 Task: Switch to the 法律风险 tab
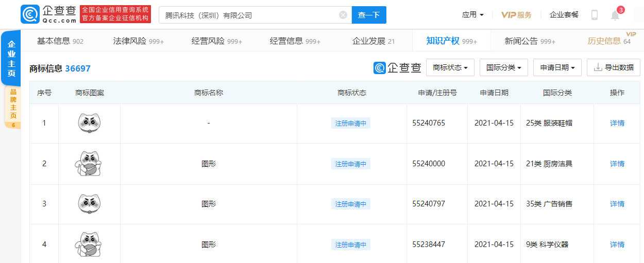tap(138, 41)
